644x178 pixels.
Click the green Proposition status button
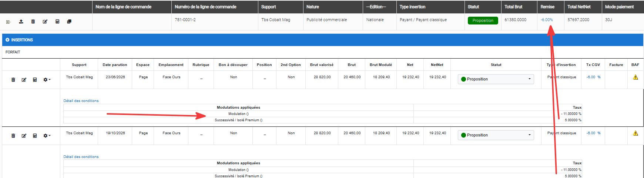coord(483,20)
